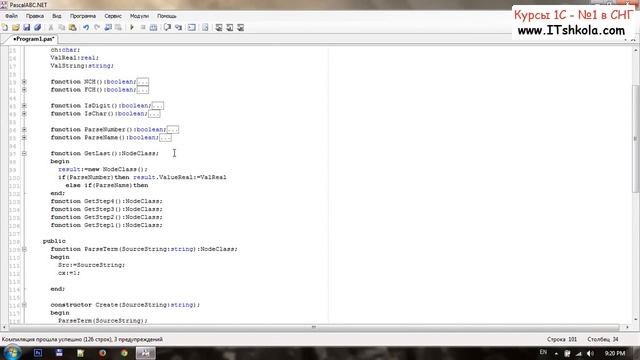Expand the folded IsChar function

[x=24, y=113]
